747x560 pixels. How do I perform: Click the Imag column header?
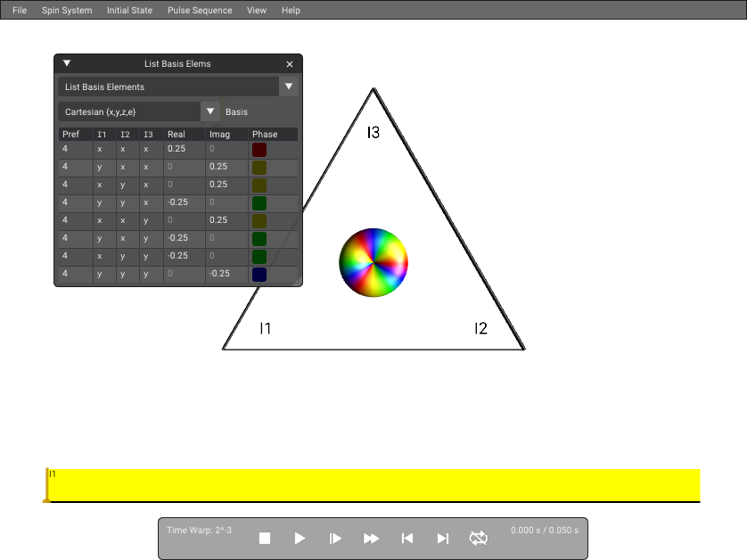click(219, 135)
